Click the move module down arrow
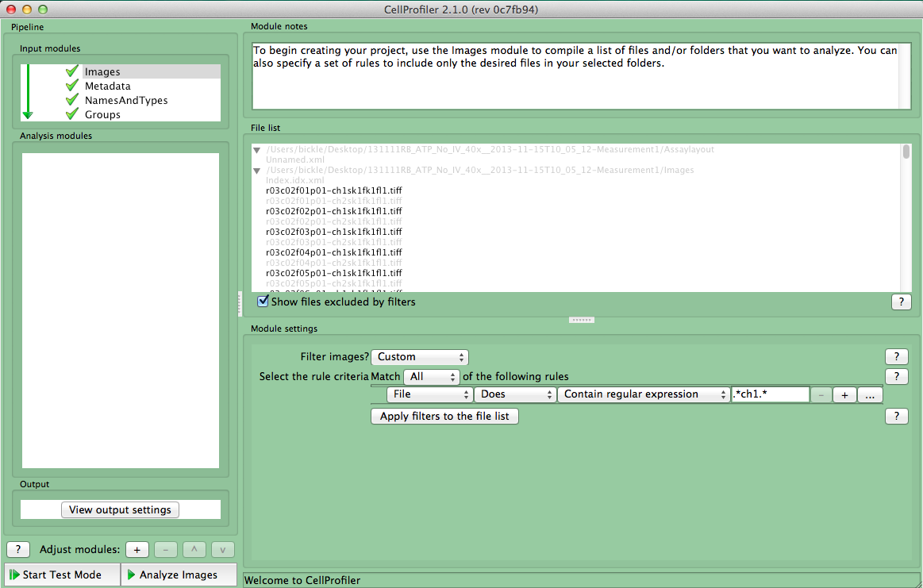Viewport: 923px width, 588px height. tap(222, 550)
